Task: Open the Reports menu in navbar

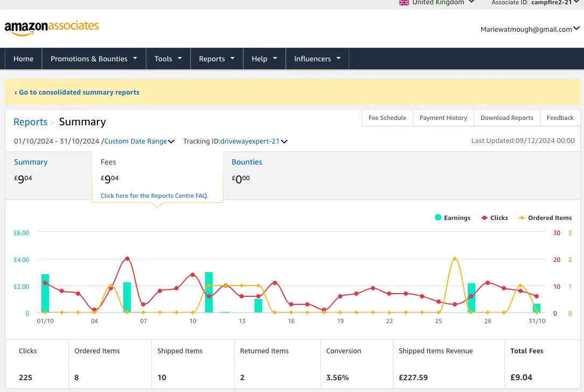Action: coord(217,59)
